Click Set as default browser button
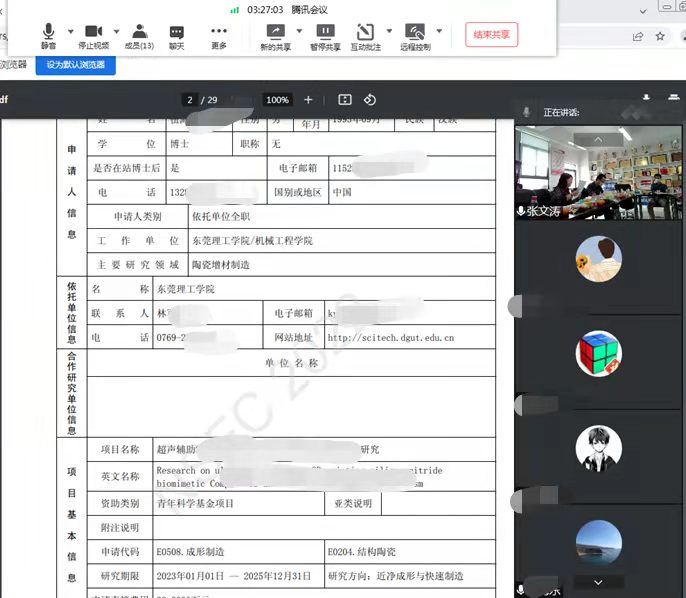Image resolution: width=686 pixels, height=598 pixels. point(76,65)
